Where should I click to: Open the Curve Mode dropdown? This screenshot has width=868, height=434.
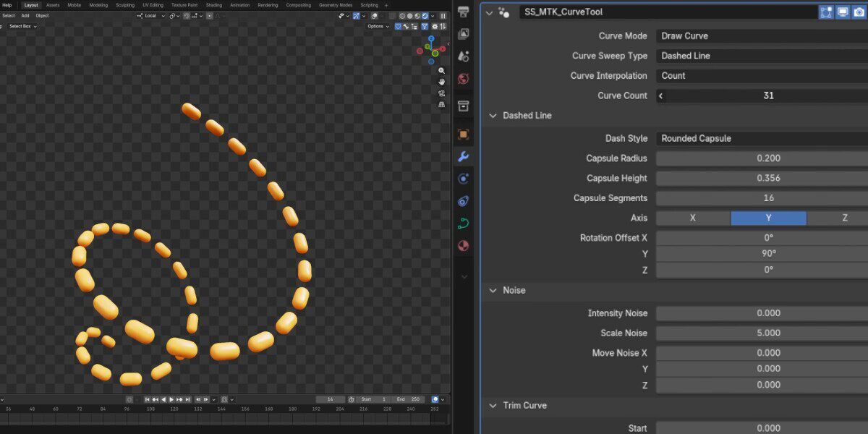762,35
